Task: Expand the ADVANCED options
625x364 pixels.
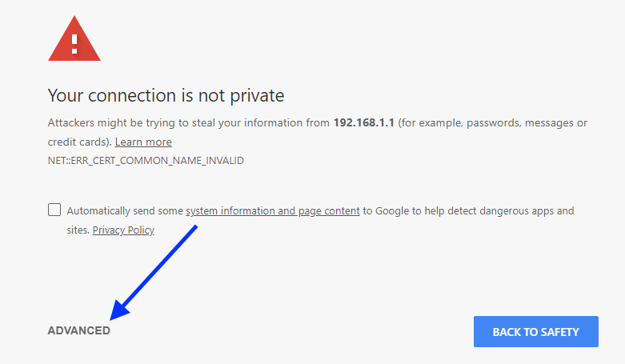Action: coord(79,330)
